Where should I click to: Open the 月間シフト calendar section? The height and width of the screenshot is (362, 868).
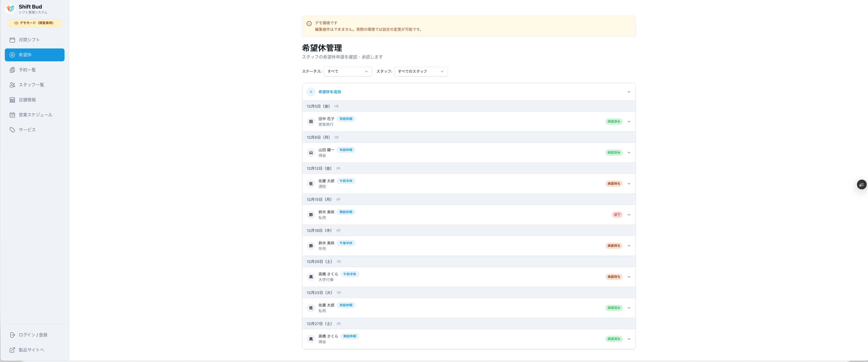click(x=29, y=39)
